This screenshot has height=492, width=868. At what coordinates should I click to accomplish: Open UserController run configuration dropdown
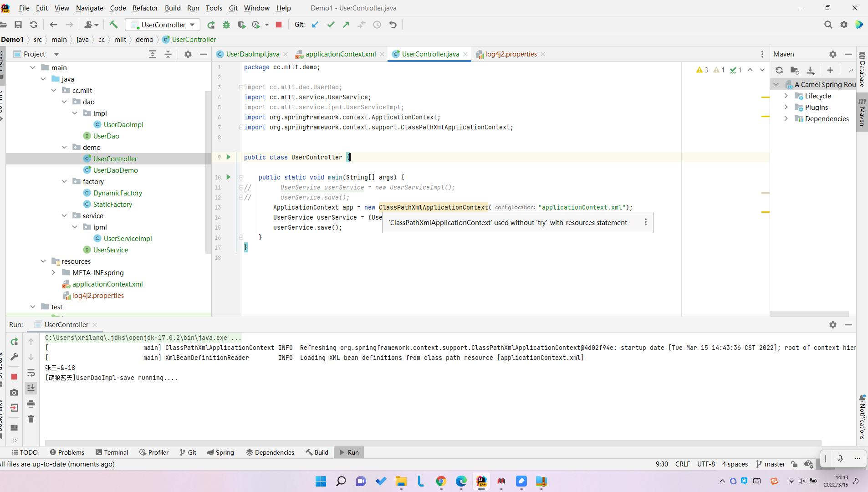(x=163, y=25)
